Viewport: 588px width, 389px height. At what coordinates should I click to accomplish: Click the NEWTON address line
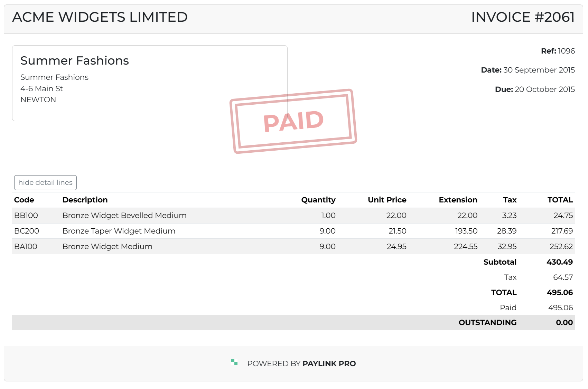(x=38, y=99)
